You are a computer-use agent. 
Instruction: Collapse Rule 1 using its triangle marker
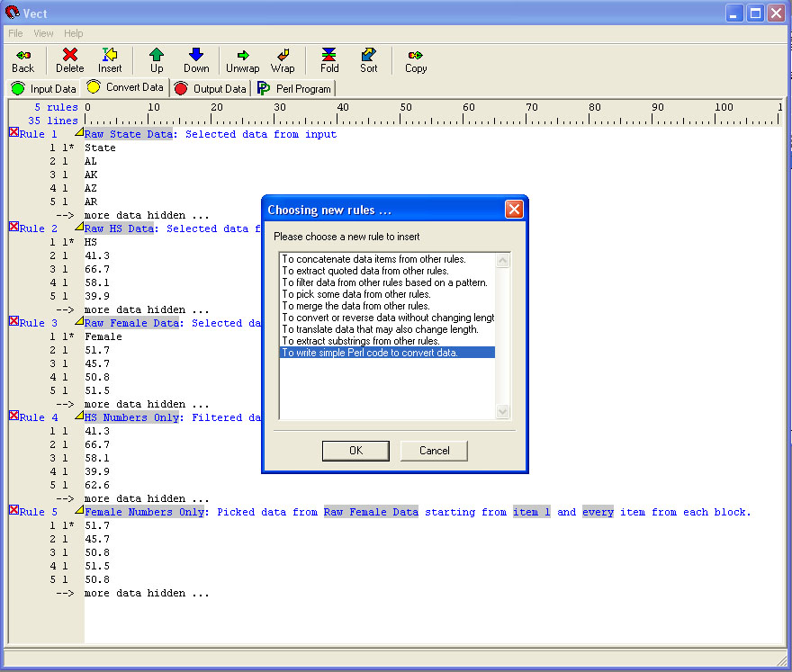coord(79,132)
